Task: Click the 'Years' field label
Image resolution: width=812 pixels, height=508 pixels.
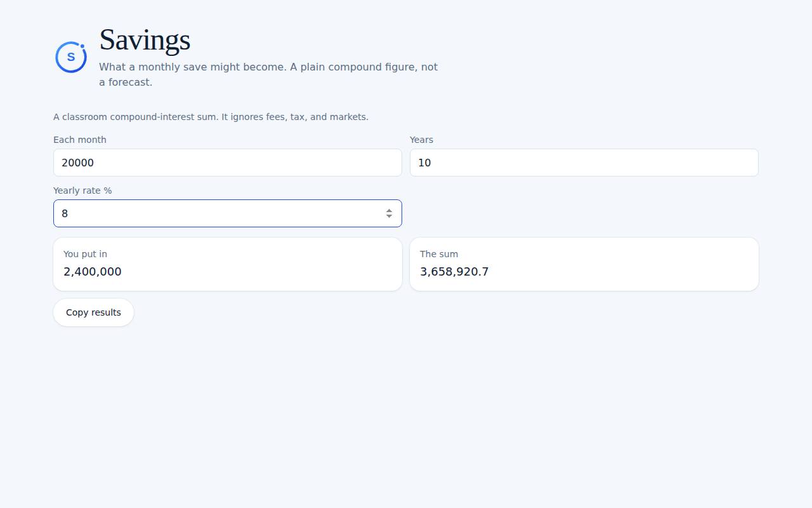Action: (421, 140)
